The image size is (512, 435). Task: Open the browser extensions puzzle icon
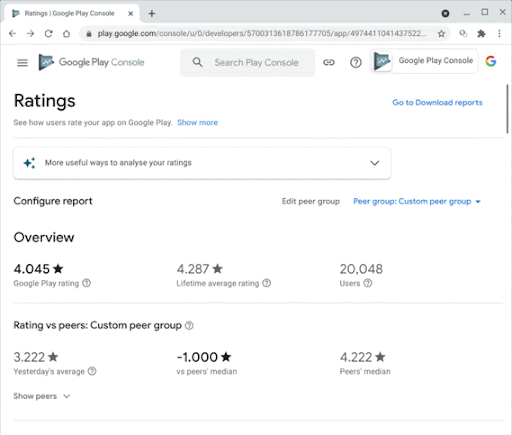tap(481, 33)
